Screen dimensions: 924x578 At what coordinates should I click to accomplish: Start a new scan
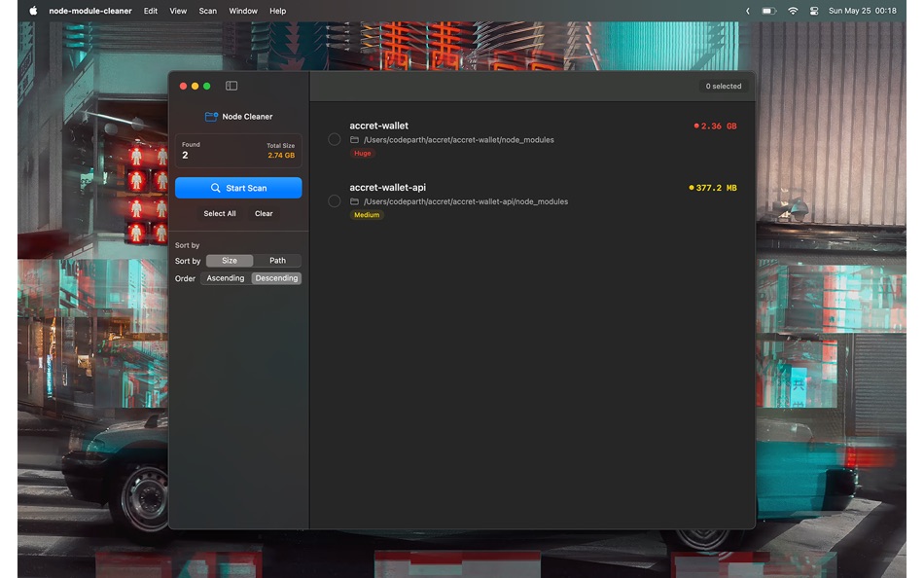[238, 188]
